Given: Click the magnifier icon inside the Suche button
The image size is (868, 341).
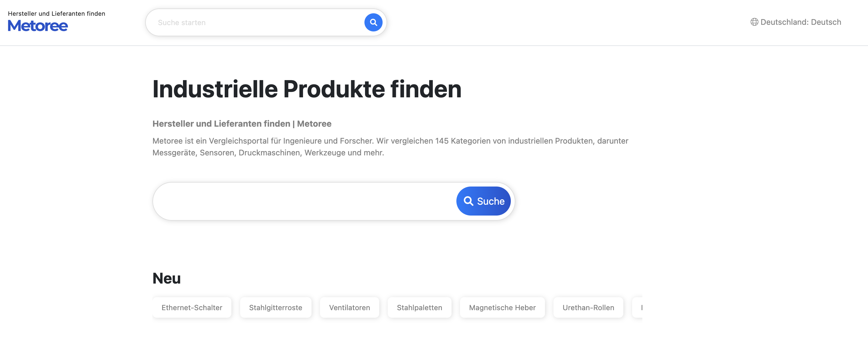Looking at the screenshot, I should pyautogui.click(x=468, y=201).
